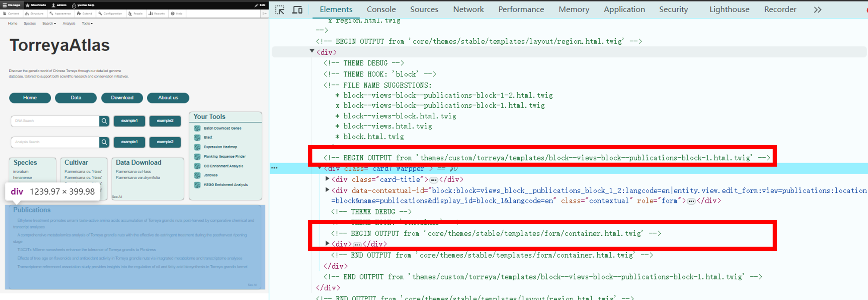The width and height of the screenshot is (868, 300).
Task: Open the Search dropdown in the site nav
Action: (x=49, y=23)
